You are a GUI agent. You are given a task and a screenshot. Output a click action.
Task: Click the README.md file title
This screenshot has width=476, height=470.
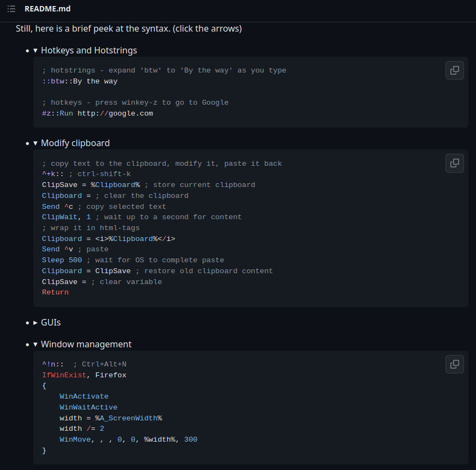pyautogui.click(x=47, y=9)
